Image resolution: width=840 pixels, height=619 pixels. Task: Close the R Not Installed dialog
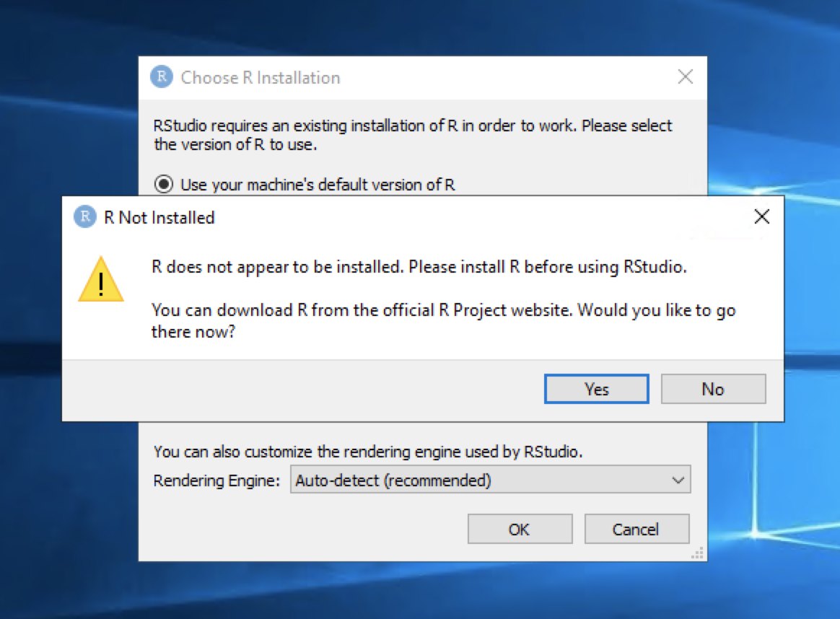click(x=762, y=217)
